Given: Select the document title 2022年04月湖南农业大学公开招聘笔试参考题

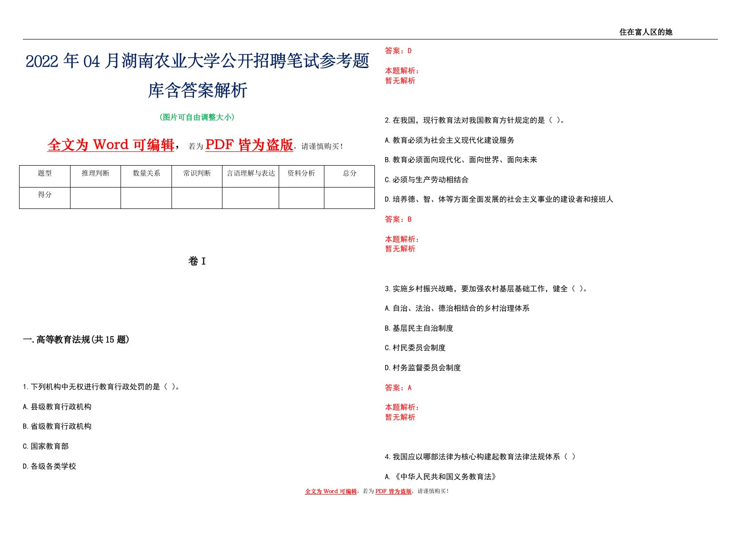Looking at the screenshot, I should [197, 61].
